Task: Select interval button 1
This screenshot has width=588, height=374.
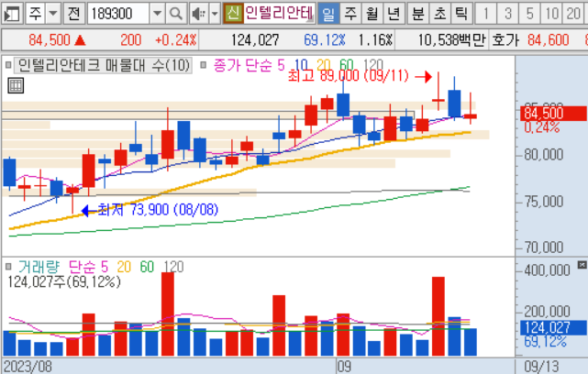Action: 485,14
